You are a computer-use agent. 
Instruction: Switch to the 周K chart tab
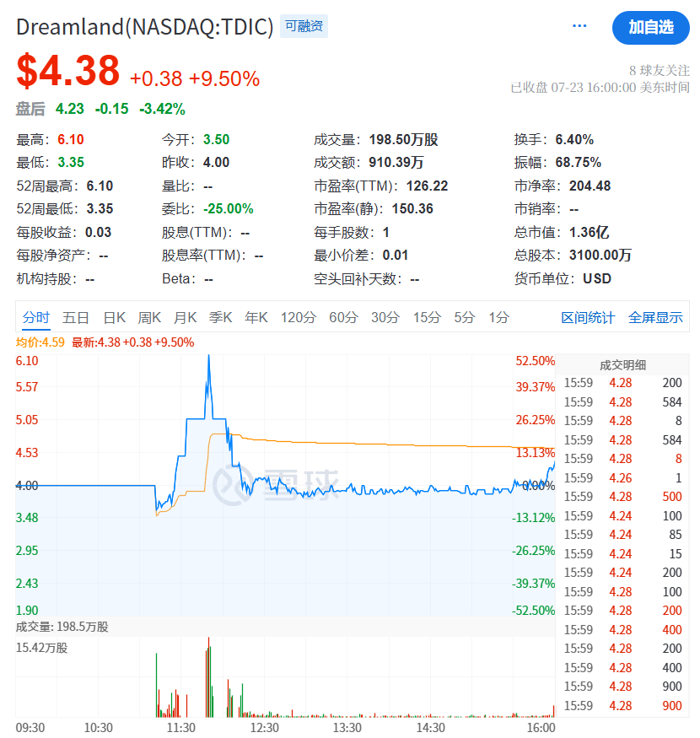pyautogui.click(x=149, y=317)
